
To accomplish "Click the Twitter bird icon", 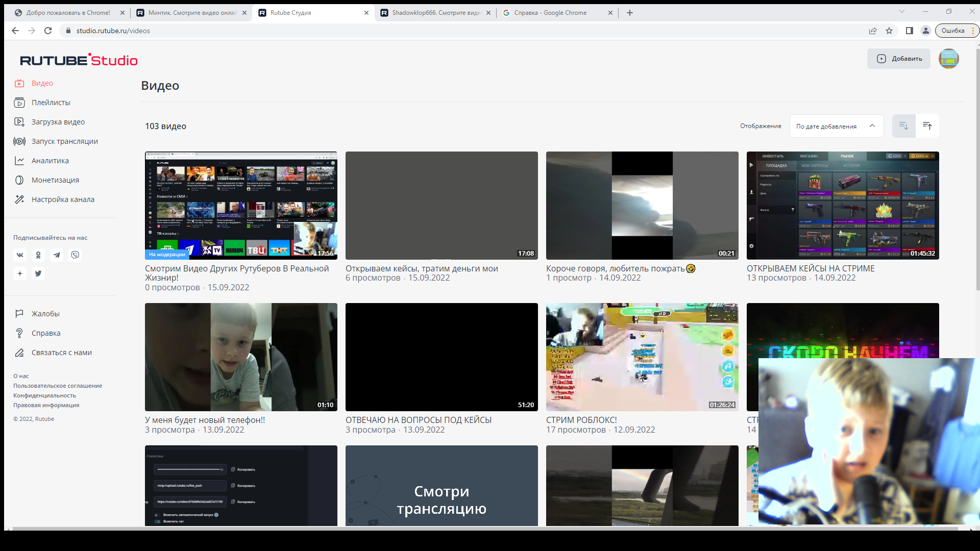I will [x=38, y=273].
